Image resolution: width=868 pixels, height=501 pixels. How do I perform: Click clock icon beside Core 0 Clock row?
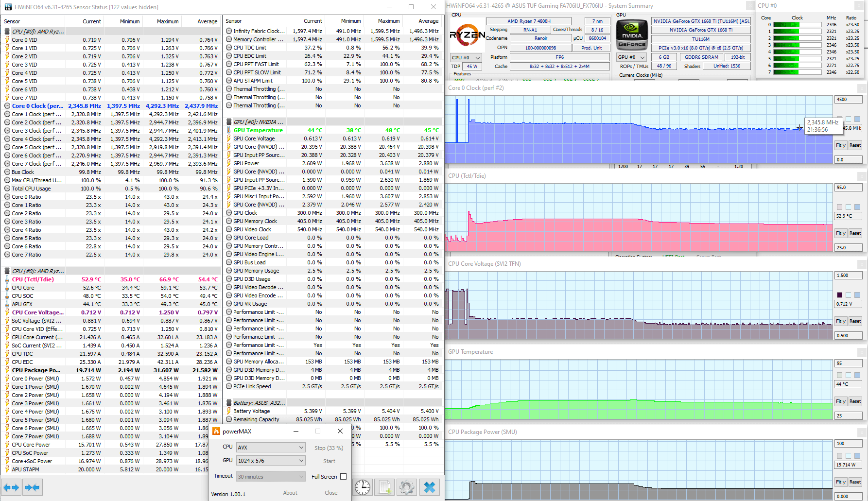pyautogui.click(x=7, y=106)
